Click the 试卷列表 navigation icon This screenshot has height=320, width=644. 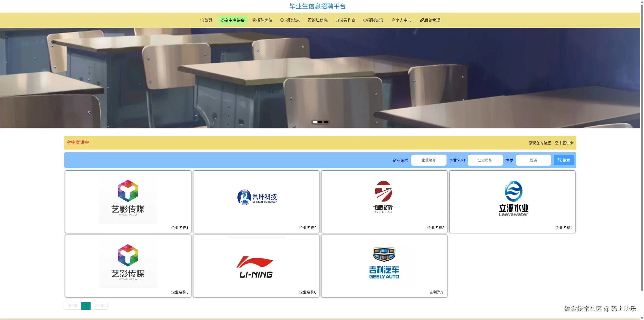[337, 20]
